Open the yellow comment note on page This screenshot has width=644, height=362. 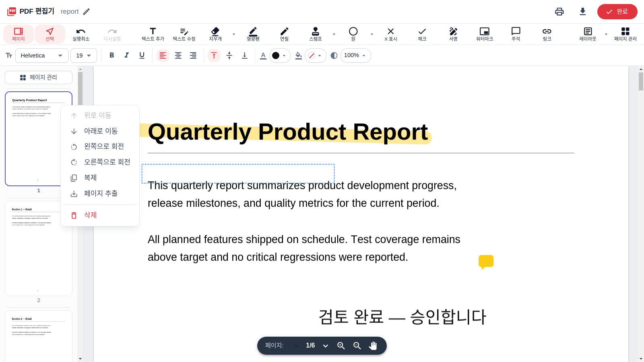click(x=486, y=262)
